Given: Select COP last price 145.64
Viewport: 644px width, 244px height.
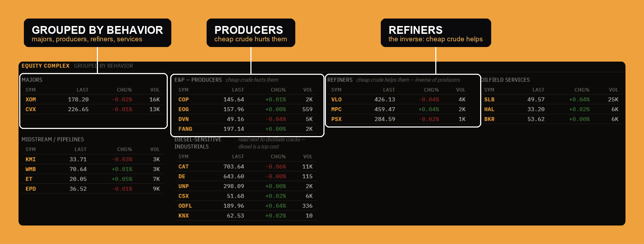Looking at the screenshot, I should pyautogui.click(x=234, y=100).
